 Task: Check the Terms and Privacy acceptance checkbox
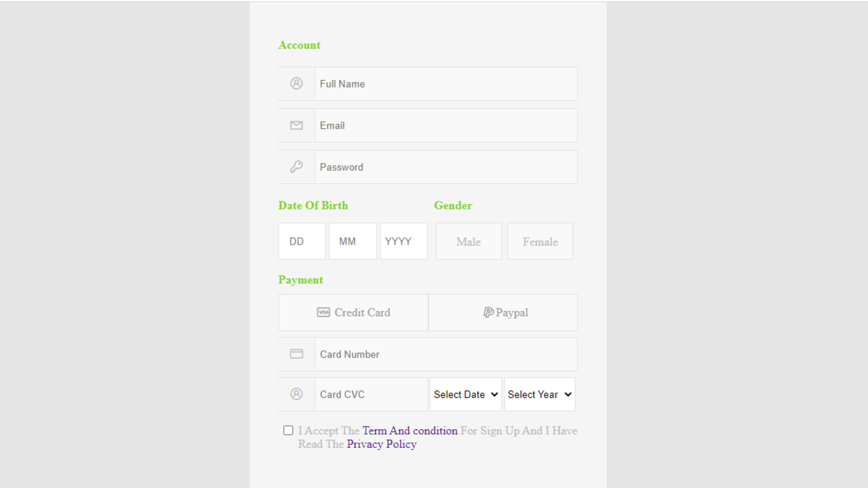click(288, 430)
